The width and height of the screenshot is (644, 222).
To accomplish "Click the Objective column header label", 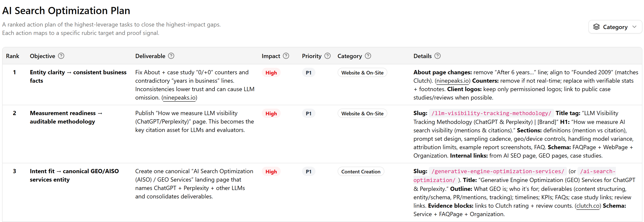I will point(43,56).
